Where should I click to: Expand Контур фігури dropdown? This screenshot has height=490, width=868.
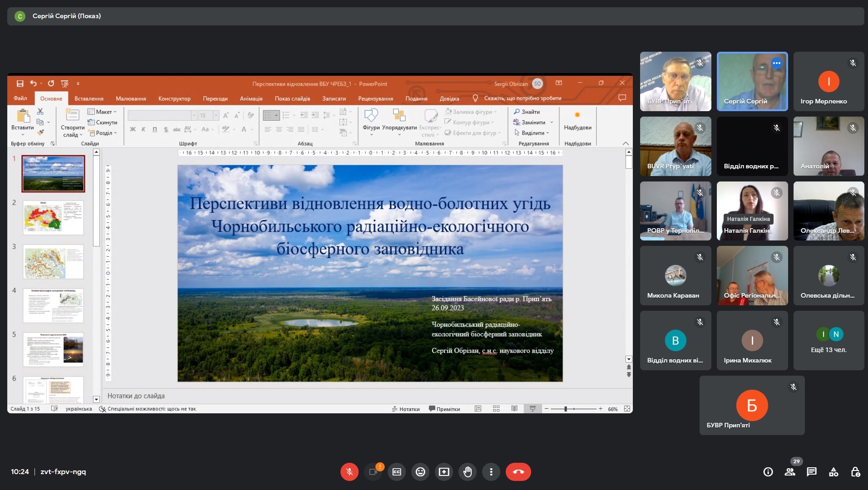(x=469, y=122)
